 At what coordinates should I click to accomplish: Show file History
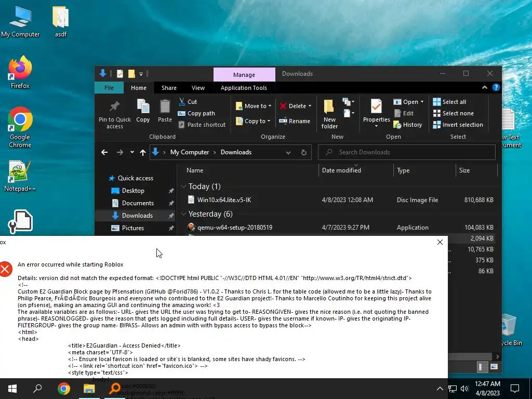tap(408, 125)
